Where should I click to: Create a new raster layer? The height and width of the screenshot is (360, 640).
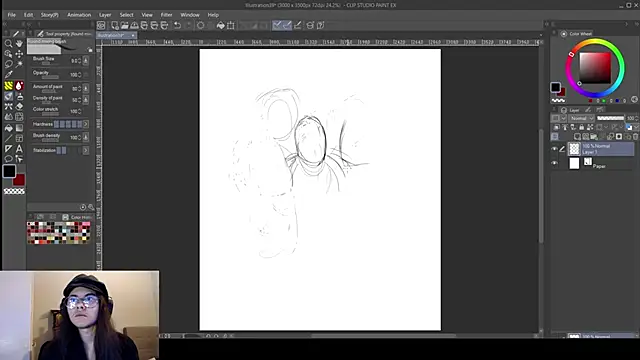(577, 136)
